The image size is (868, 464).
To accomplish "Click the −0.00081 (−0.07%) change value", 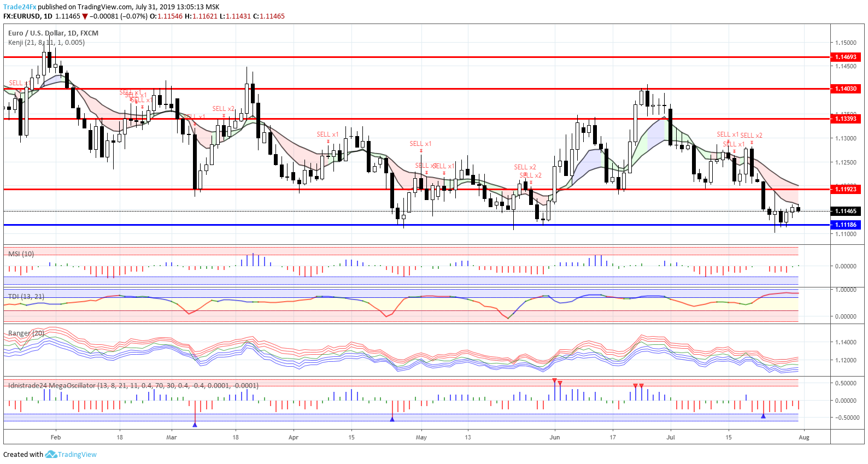I will point(119,16).
